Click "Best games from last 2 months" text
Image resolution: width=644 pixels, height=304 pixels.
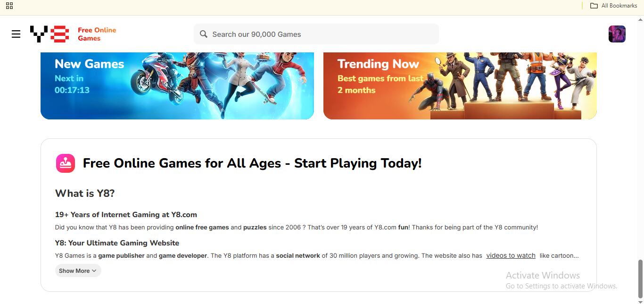pos(380,84)
